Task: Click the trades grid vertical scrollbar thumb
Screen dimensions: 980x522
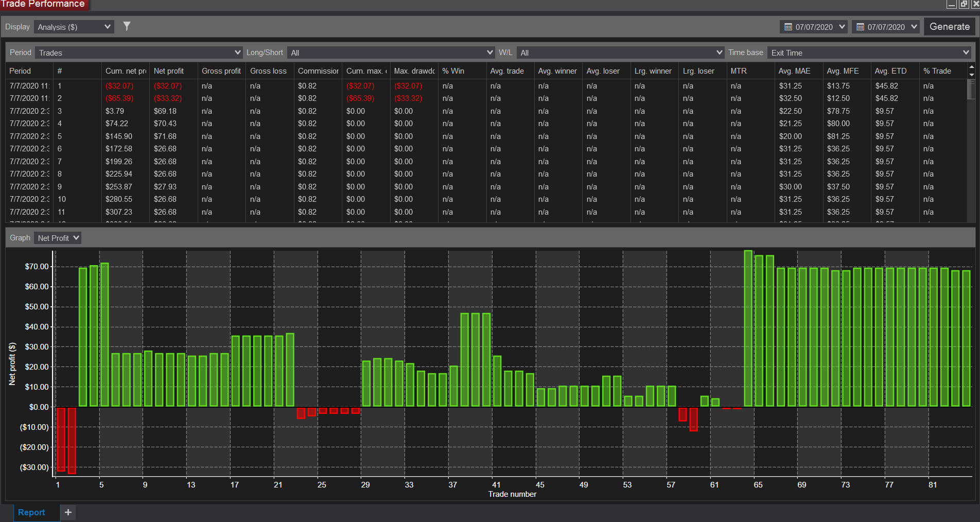Action: pyautogui.click(x=972, y=89)
